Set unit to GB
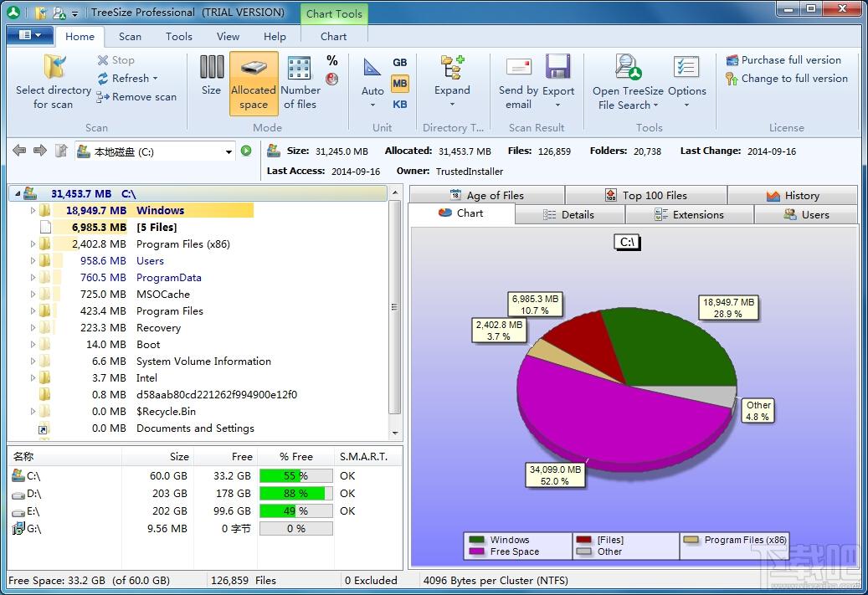Image resolution: width=868 pixels, height=595 pixels. 399,63
